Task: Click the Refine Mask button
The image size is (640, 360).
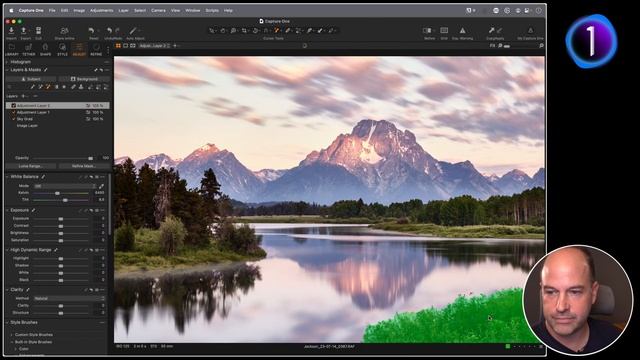Action: pos(84,166)
